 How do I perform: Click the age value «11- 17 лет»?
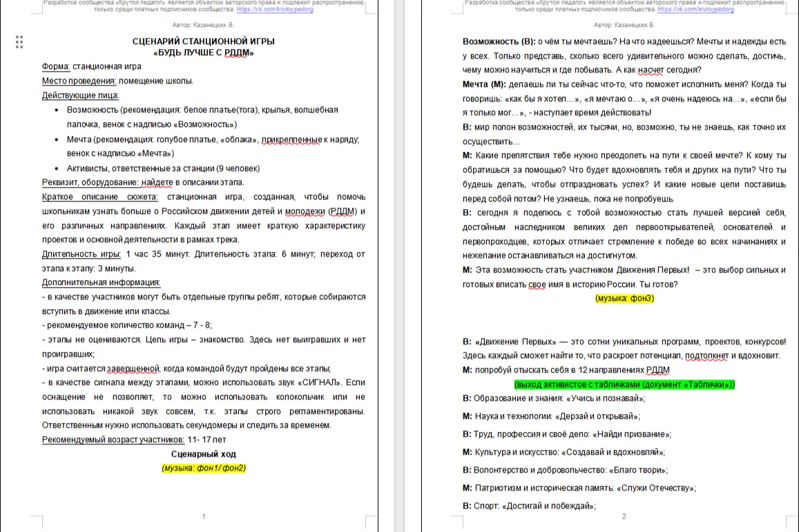207,440
